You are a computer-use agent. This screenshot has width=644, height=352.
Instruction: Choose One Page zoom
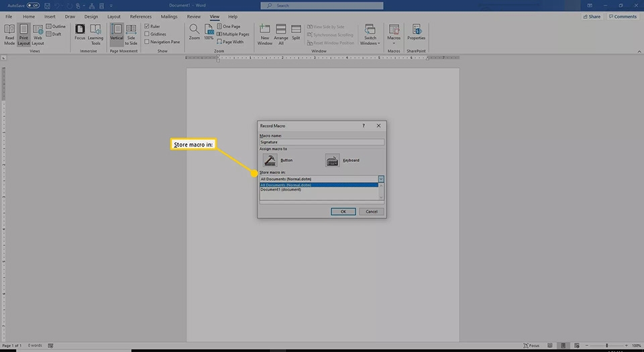click(x=228, y=26)
